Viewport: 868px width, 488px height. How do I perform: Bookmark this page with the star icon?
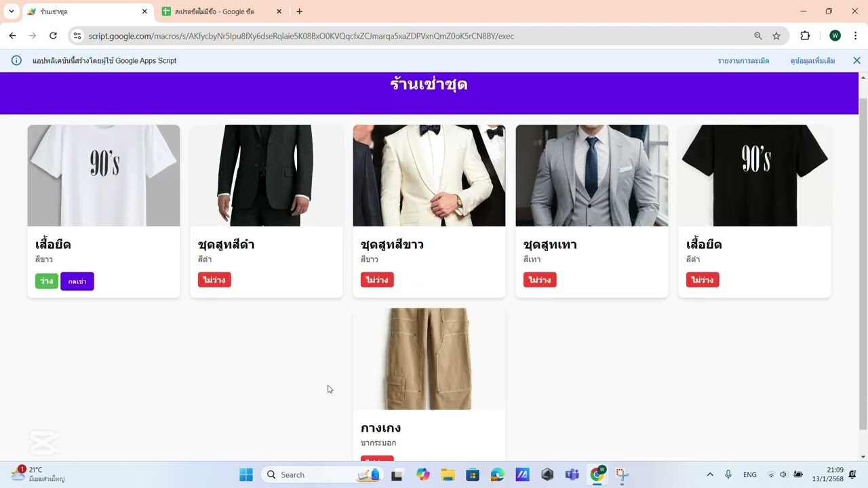click(776, 36)
